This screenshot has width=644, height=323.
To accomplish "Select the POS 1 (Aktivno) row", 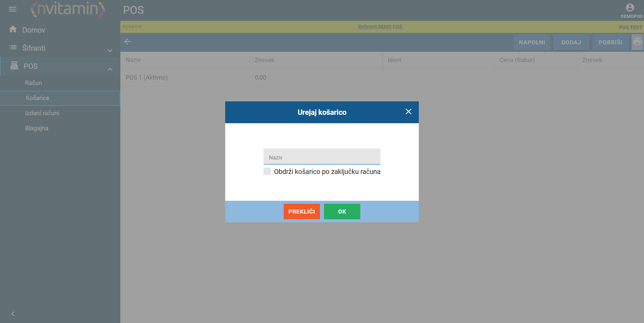I will 147,78.
